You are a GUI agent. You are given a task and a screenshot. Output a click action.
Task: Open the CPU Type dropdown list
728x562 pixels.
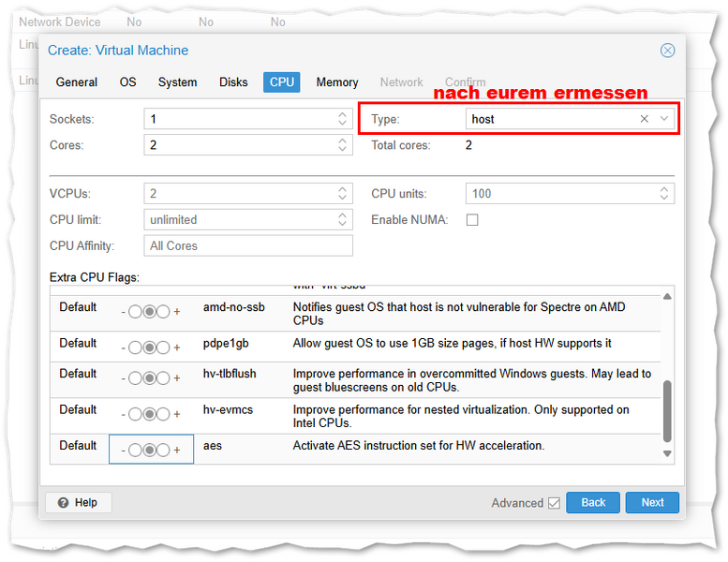[664, 119]
